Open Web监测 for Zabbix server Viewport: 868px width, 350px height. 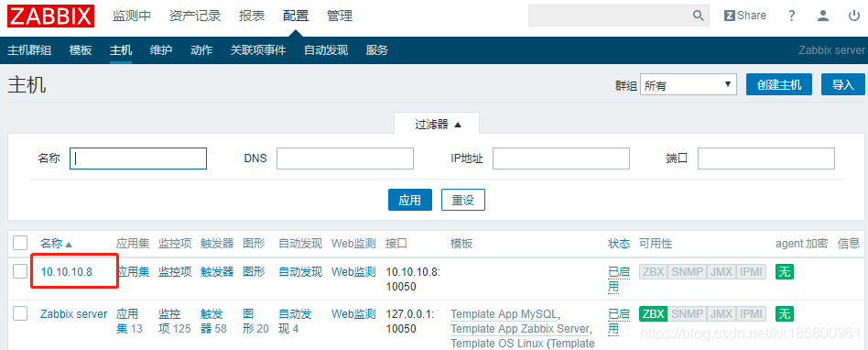(x=353, y=314)
